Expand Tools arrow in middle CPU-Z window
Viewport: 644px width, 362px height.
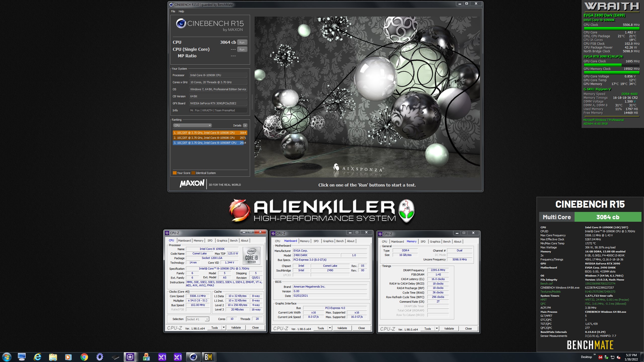click(330, 328)
